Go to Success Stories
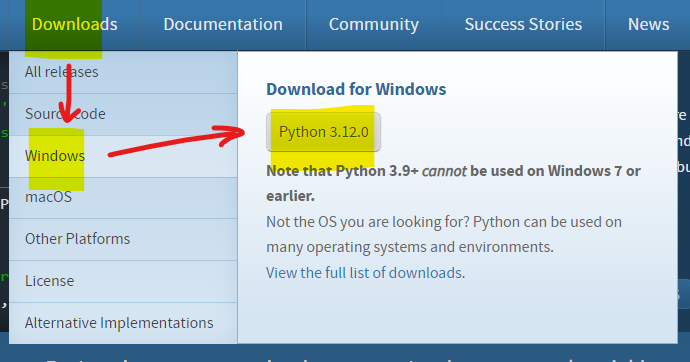690x362 pixels. pos(523,25)
